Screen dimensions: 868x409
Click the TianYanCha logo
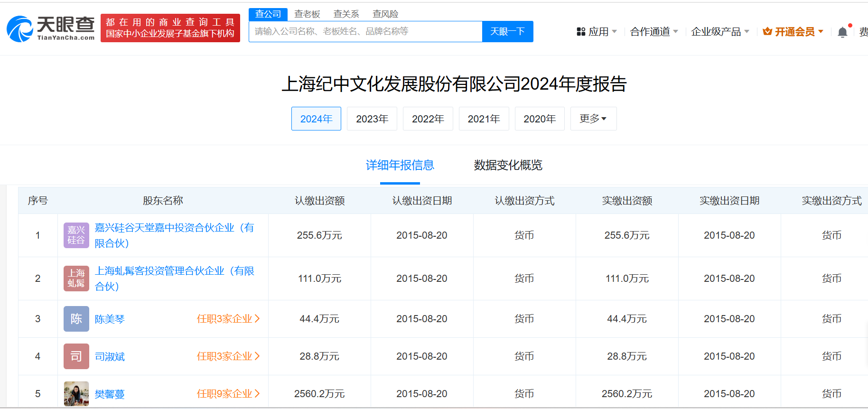click(51, 28)
